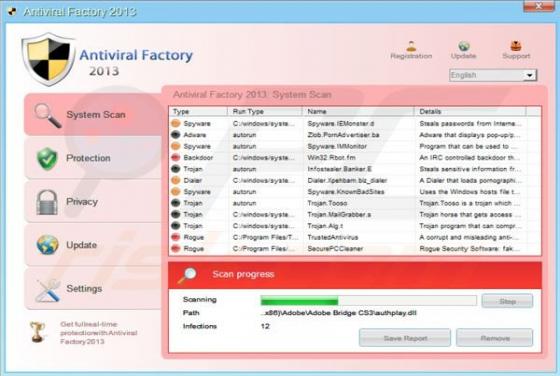This screenshot has width=560, height=376.
Task: Click threat icon for SecurePCCleaner row
Action: tap(175, 249)
